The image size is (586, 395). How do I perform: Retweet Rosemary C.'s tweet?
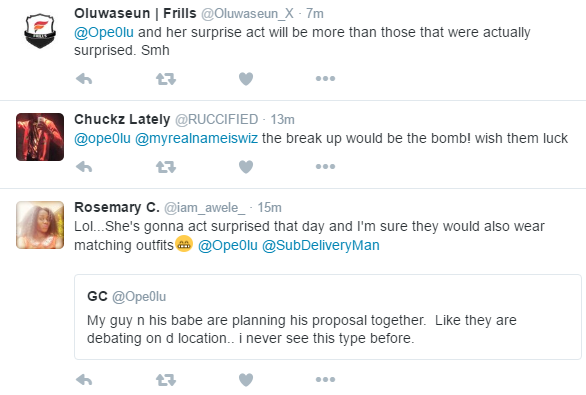click(166, 380)
